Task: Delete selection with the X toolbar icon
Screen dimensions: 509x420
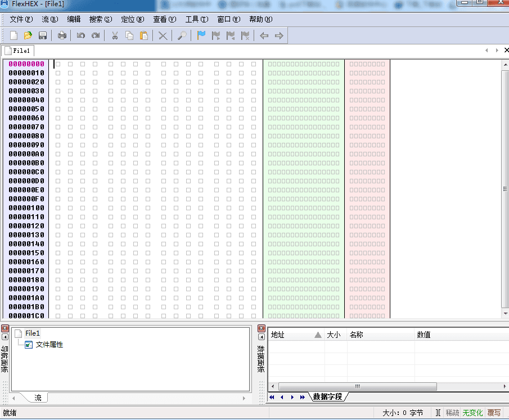Action: click(x=163, y=35)
